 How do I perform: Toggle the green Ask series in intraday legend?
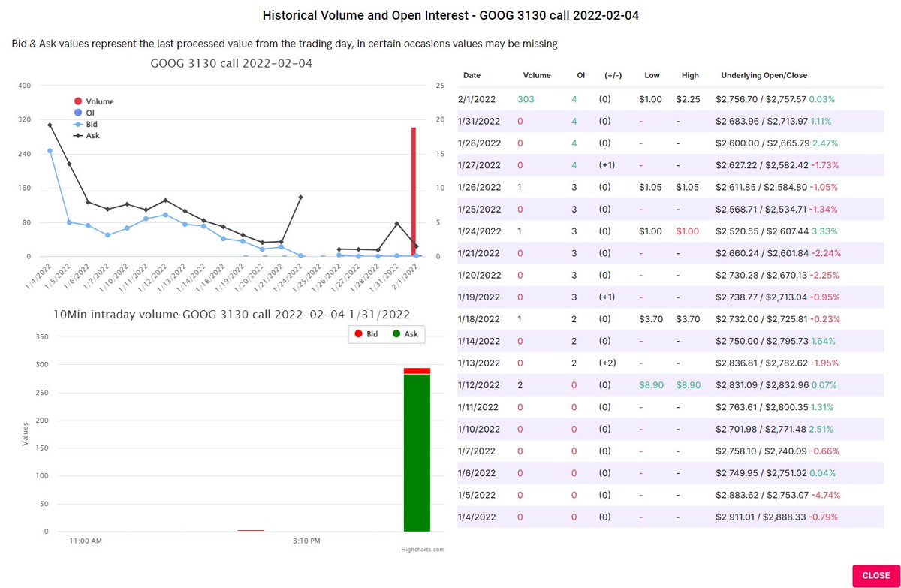[405, 333]
